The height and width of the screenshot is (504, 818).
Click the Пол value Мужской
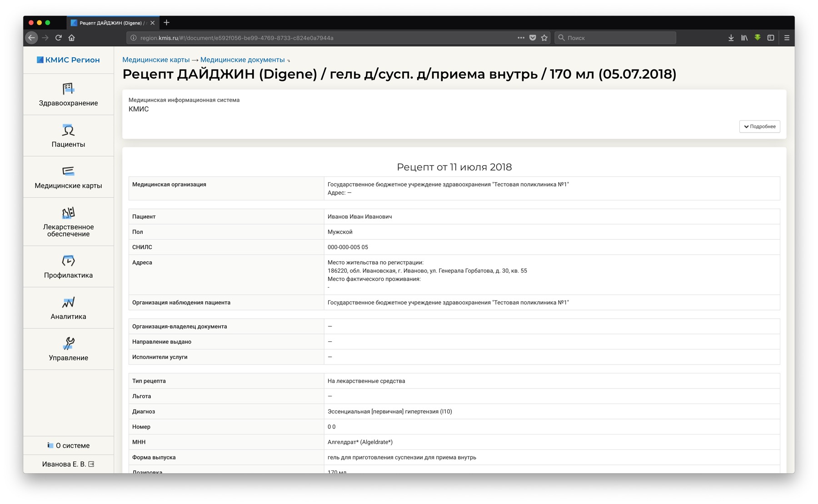(x=340, y=232)
